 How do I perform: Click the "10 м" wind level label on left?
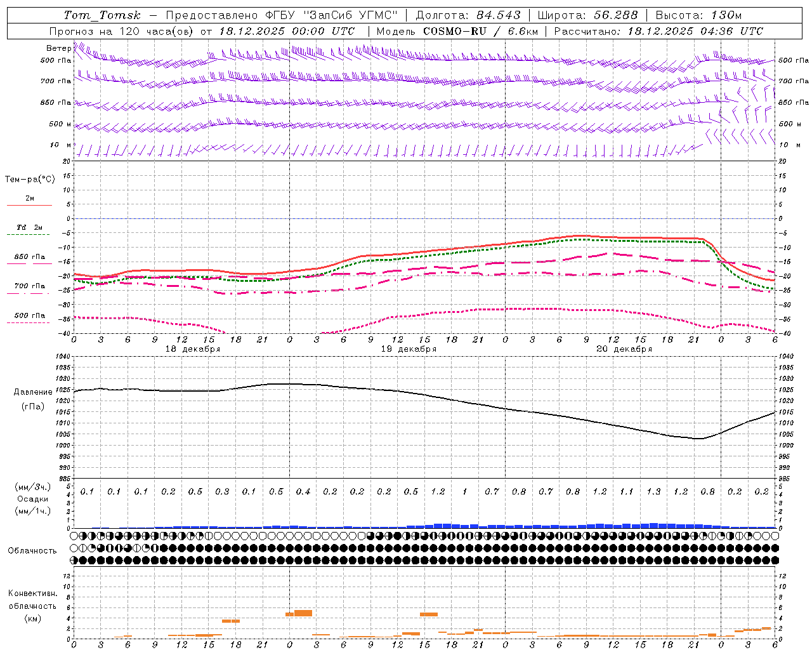(x=61, y=145)
